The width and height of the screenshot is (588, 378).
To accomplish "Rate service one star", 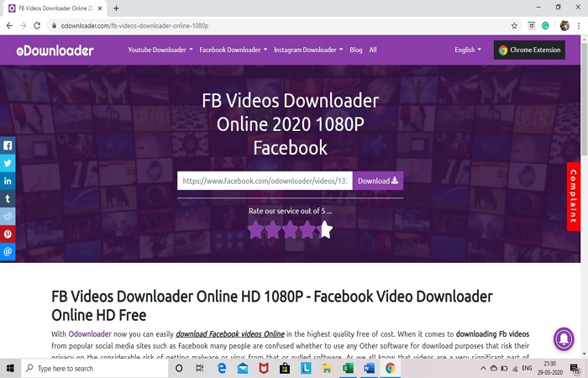I will coord(255,229).
